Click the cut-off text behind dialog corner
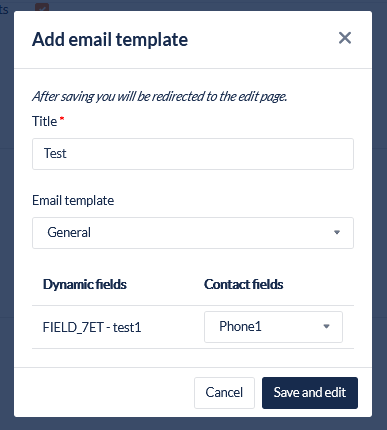 point(4,9)
